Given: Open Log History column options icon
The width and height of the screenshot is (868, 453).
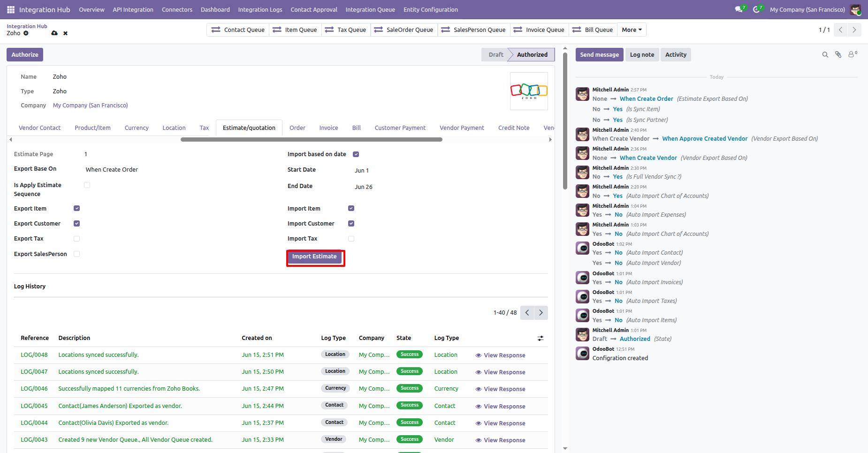Looking at the screenshot, I should tap(541, 338).
